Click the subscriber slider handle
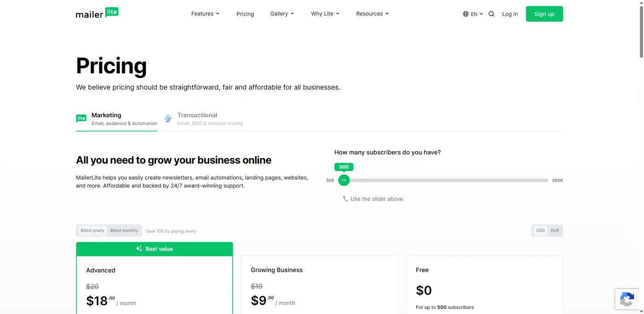 click(344, 180)
